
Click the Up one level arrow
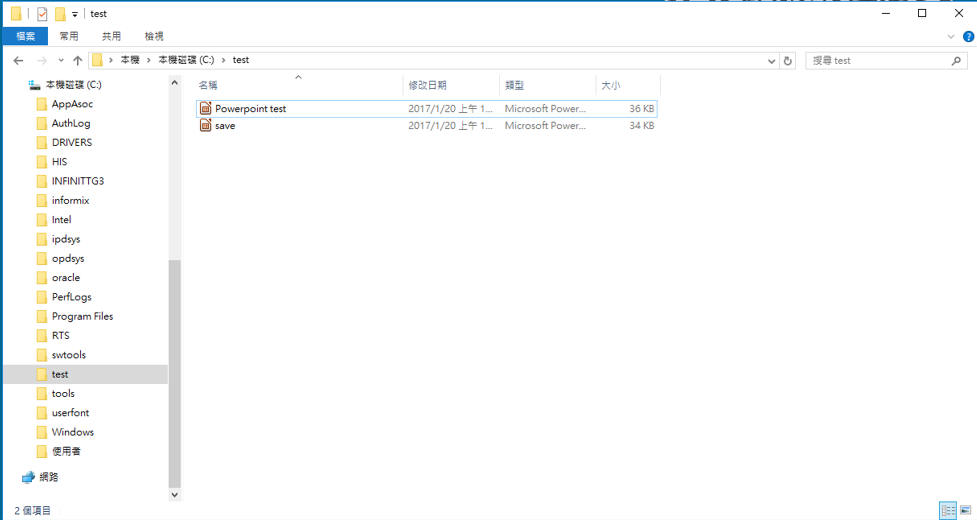(x=77, y=61)
